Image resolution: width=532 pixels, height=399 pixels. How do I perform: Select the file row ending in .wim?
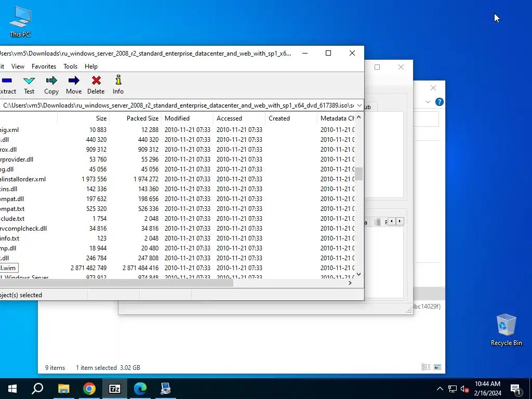(177, 268)
